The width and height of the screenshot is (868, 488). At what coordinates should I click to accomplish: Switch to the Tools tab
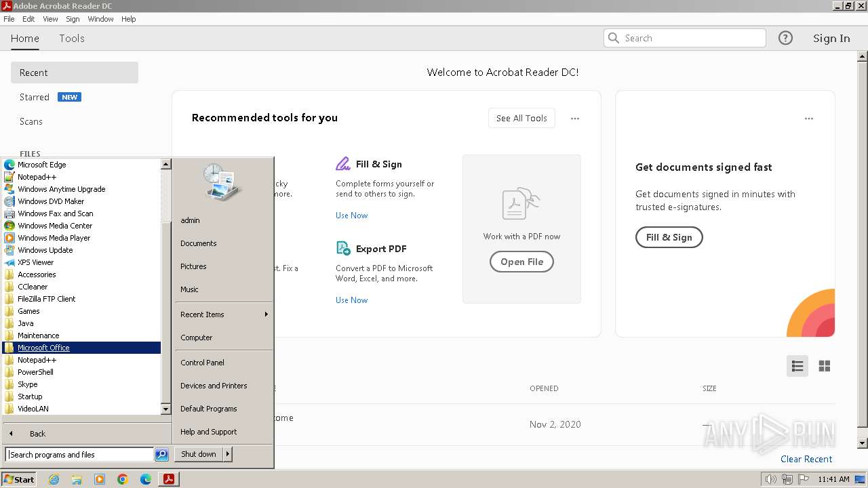point(72,39)
